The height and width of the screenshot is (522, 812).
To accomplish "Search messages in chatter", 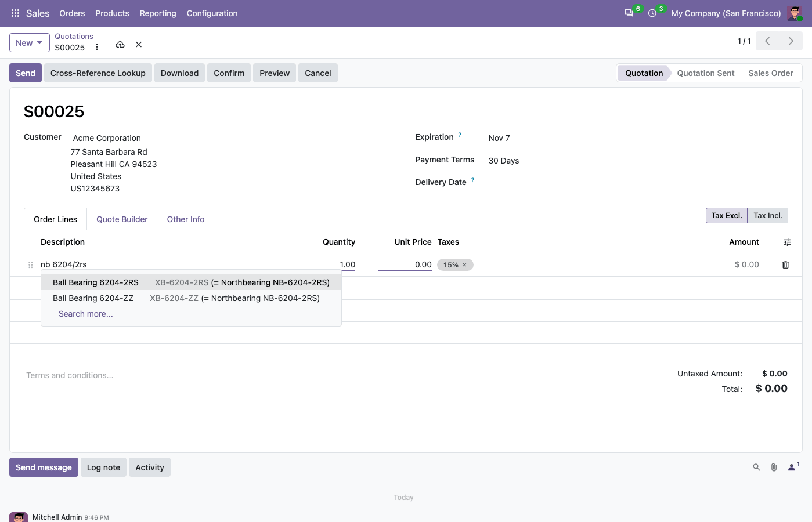I will [x=756, y=467].
